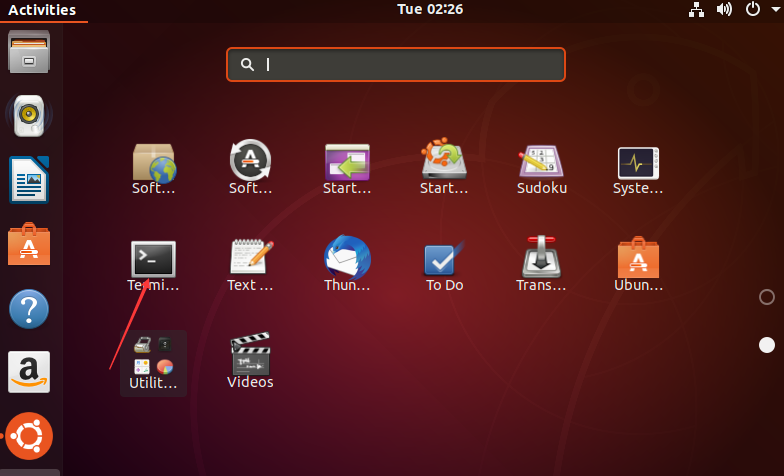This screenshot has height=476, width=784.
Task: Launch the Text Editor app
Action: tap(251, 260)
